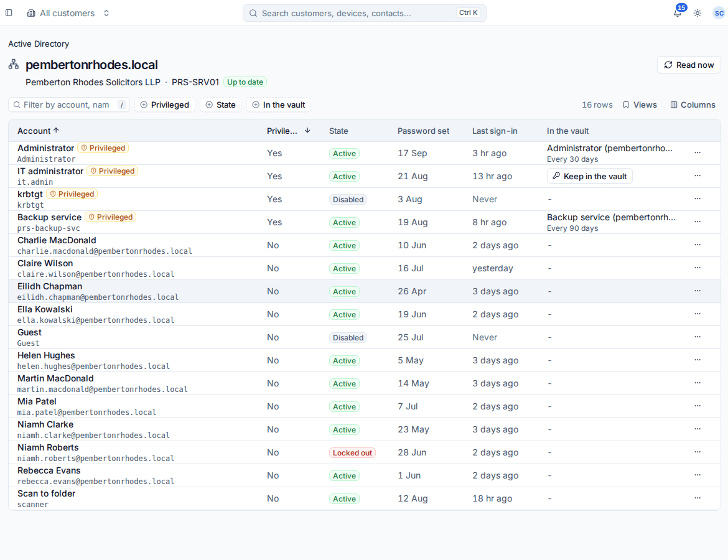Click the Up to date status badge
The width and height of the screenshot is (728, 560).
click(x=245, y=82)
